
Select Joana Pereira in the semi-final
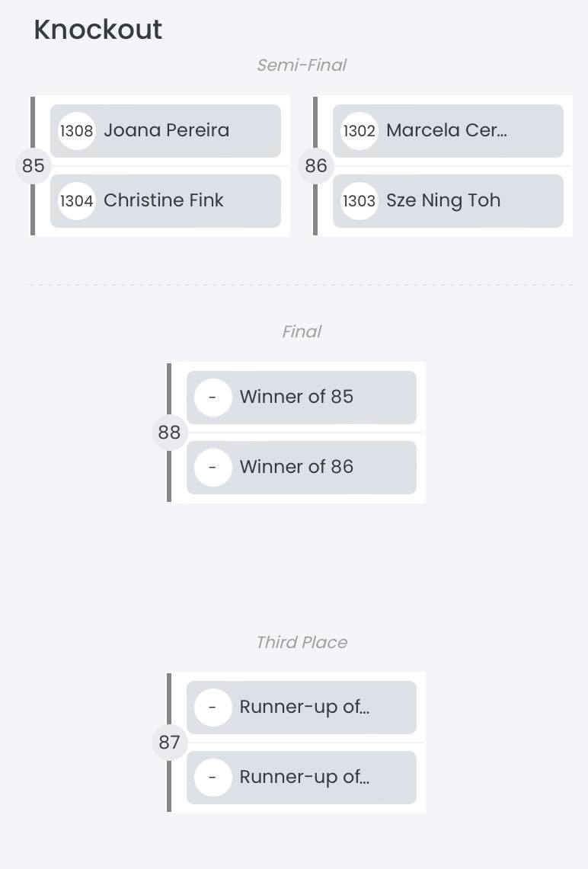[x=166, y=131]
